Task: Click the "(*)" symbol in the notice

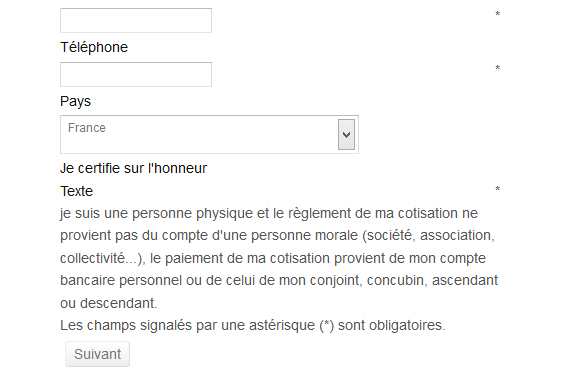Action: click(x=326, y=325)
